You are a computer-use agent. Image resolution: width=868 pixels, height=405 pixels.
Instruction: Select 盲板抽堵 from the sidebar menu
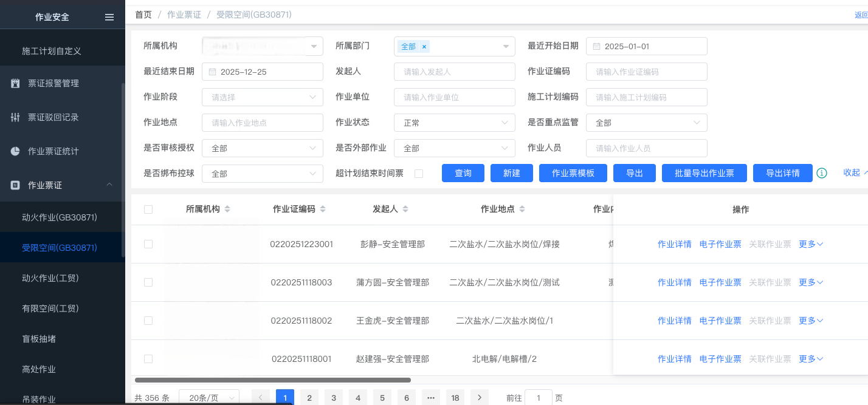click(x=39, y=339)
